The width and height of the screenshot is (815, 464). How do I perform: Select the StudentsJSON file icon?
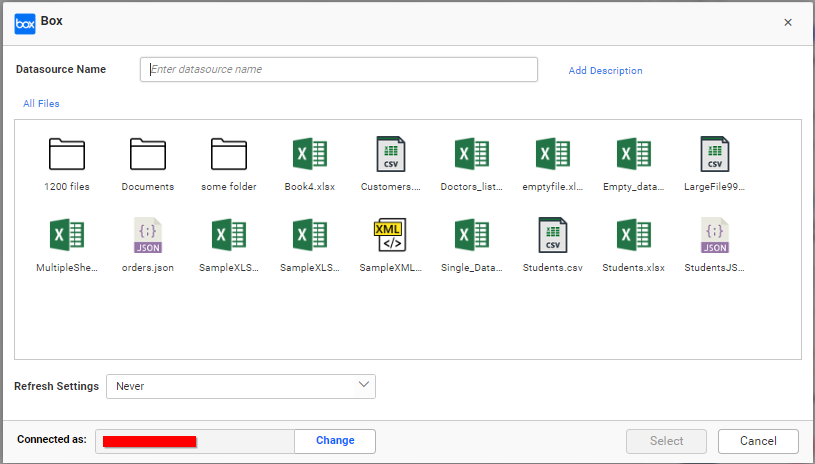pyautogui.click(x=714, y=236)
